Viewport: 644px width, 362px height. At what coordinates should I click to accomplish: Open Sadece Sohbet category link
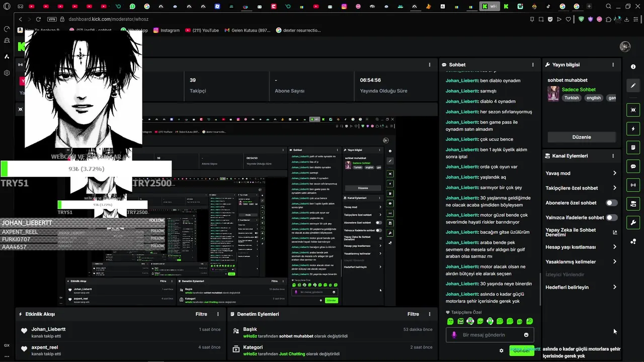point(579,89)
